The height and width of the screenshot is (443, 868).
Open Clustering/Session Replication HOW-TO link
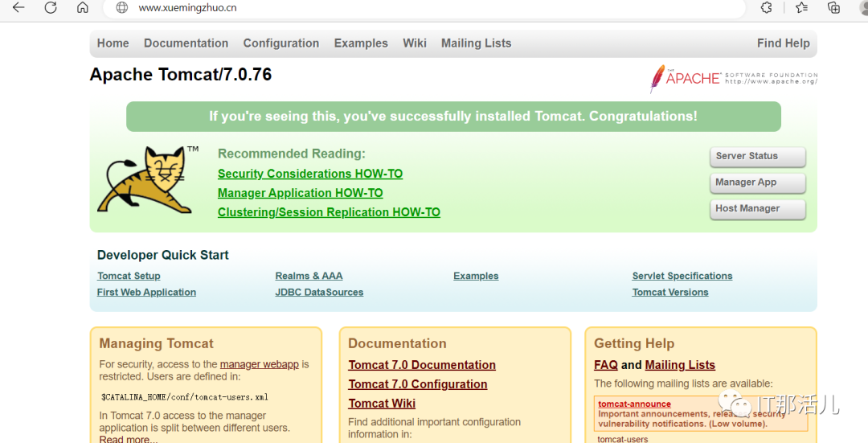click(x=329, y=212)
